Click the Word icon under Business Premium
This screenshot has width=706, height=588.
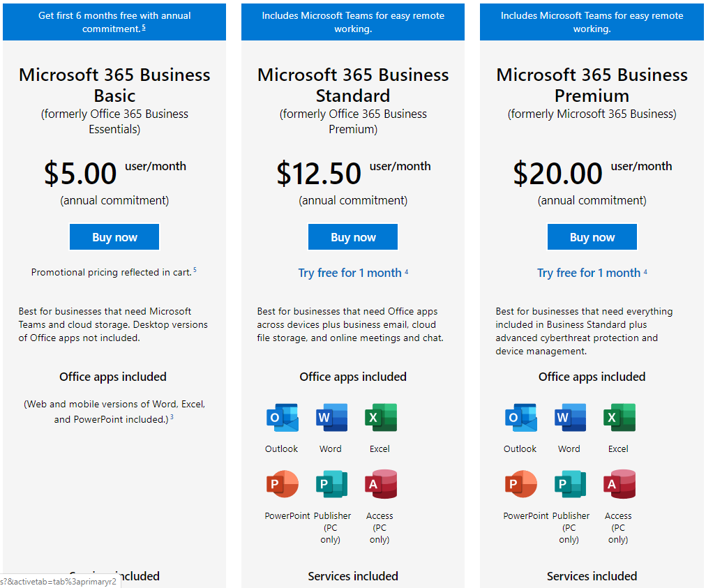tap(571, 418)
